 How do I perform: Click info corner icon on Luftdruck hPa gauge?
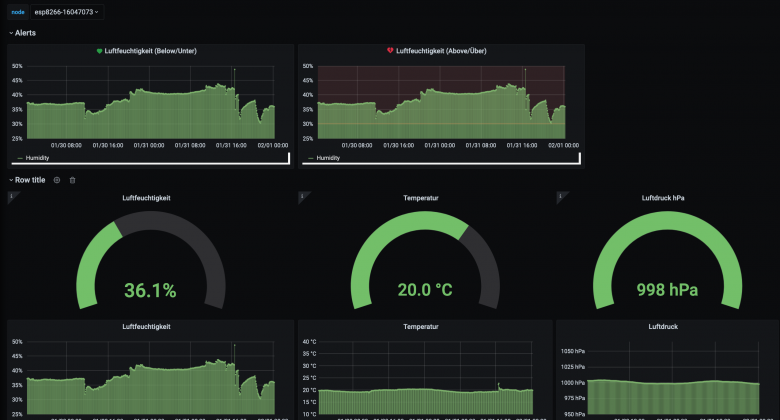pyautogui.click(x=560, y=196)
